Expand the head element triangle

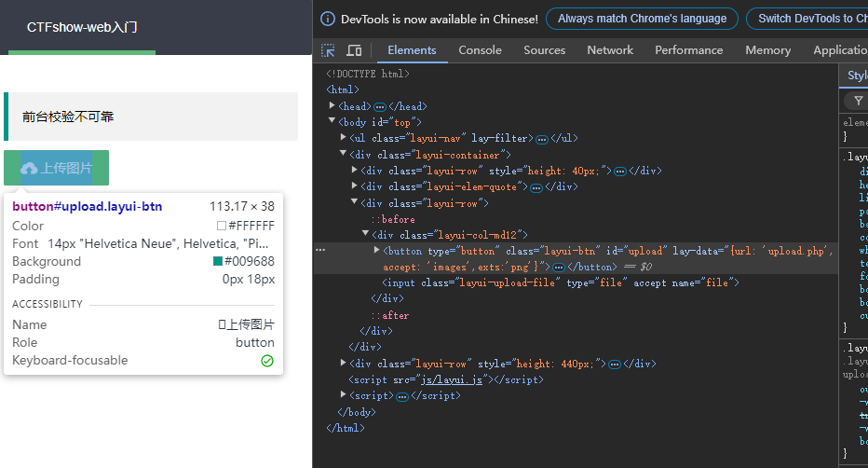coord(332,105)
